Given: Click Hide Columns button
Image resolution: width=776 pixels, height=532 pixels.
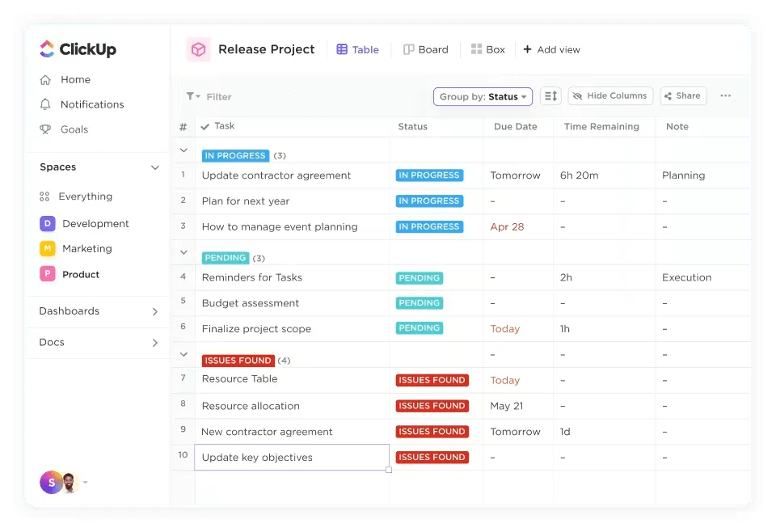Looking at the screenshot, I should 611,96.
